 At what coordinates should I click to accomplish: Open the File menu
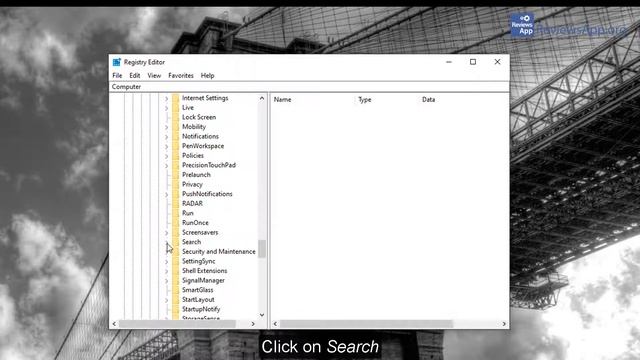pyautogui.click(x=117, y=76)
